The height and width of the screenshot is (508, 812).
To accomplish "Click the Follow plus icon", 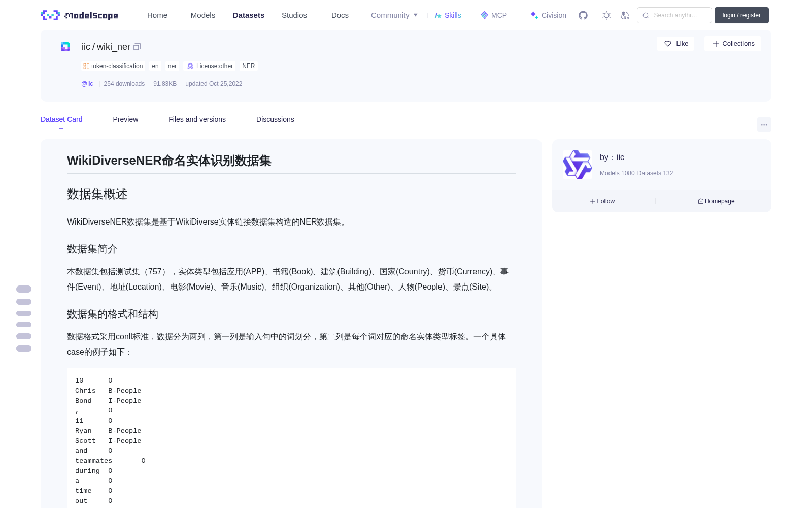I will [x=593, y=201].
